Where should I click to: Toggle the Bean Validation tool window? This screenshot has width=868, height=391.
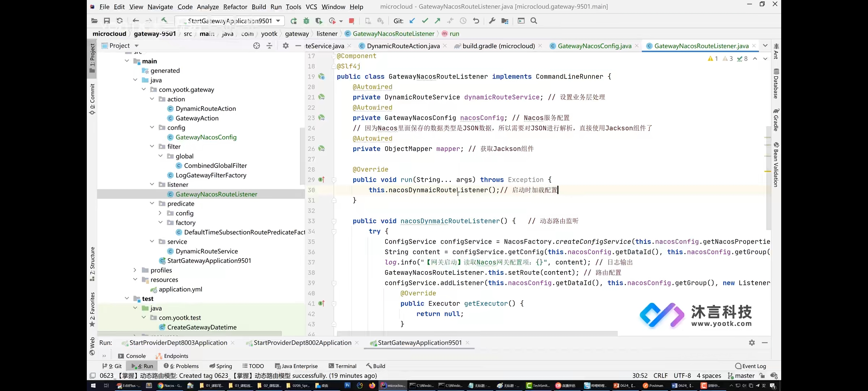pyautogui.click(x=776, y=164)
